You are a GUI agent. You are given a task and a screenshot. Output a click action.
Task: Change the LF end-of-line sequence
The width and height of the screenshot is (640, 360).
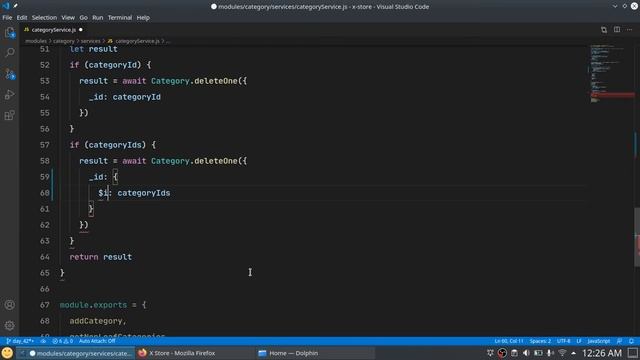[x=579, y=341]
